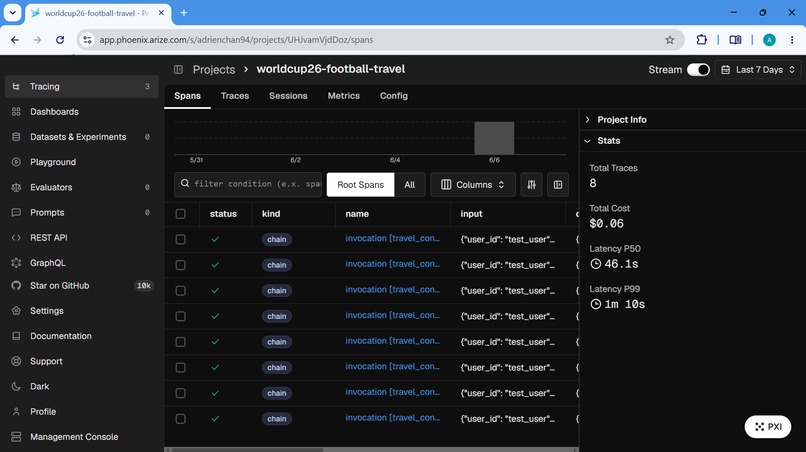Viewport: 806px width, 452px height.
Task: Click the horizontal table scrollbar
Action: coord(247,449)
